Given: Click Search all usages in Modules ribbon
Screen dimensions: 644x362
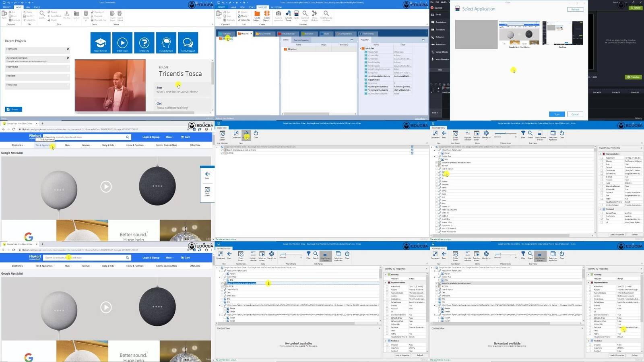Looking at the screenshot, I should [x=305, y=16].
